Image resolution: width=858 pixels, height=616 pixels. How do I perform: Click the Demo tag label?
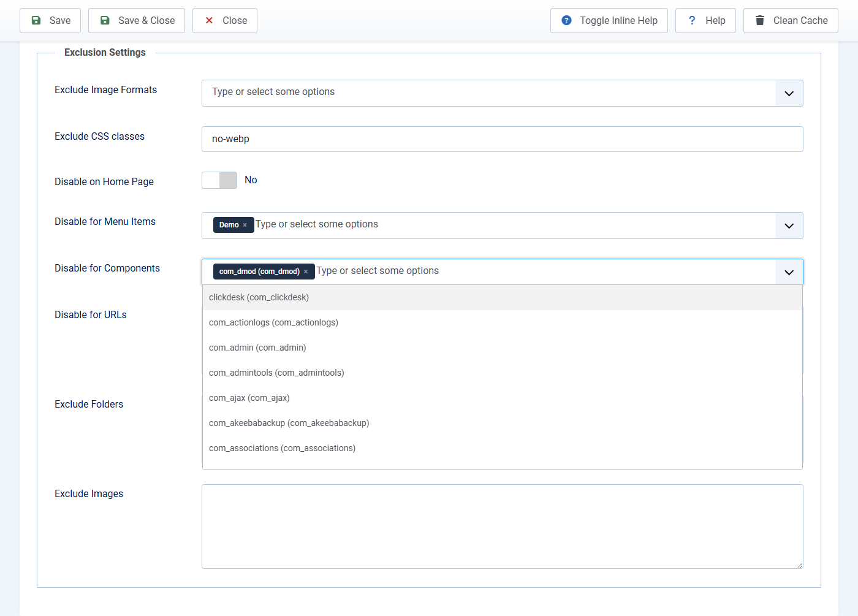point(229,225)
